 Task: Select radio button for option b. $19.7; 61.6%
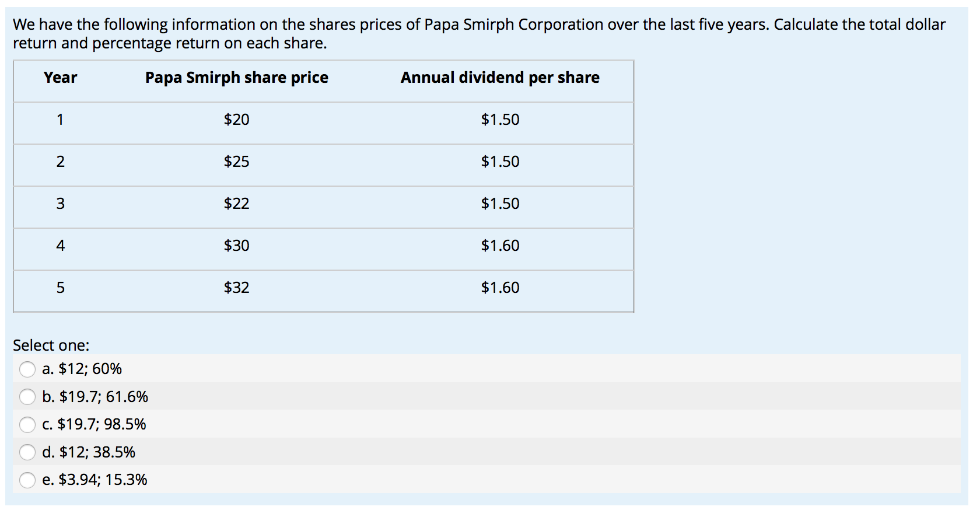pos(27,397)
